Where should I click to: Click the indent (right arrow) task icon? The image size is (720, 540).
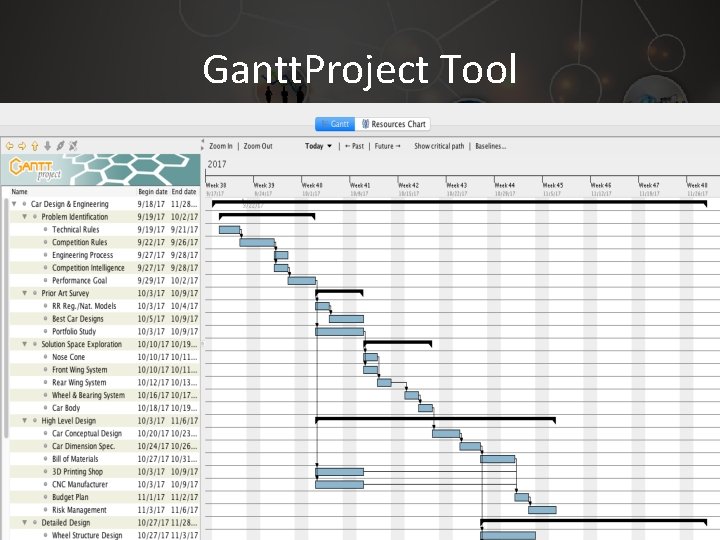pos(22,146)
